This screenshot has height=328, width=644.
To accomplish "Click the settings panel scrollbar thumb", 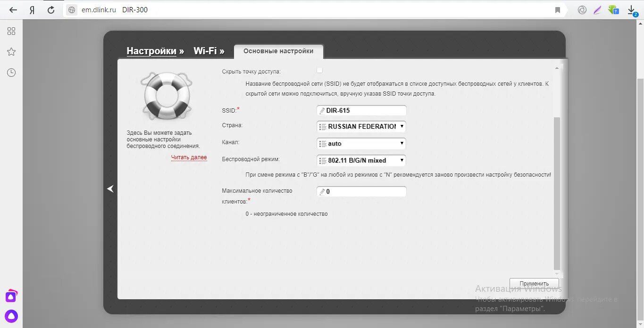I will click(557, 193).
